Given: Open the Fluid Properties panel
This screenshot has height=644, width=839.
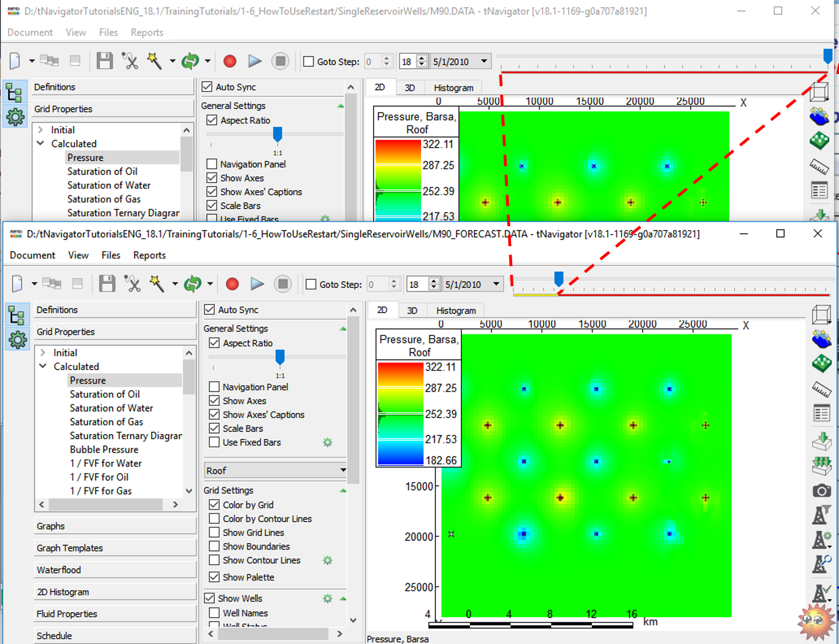Looking at the screenshot, I should (115, 614).
